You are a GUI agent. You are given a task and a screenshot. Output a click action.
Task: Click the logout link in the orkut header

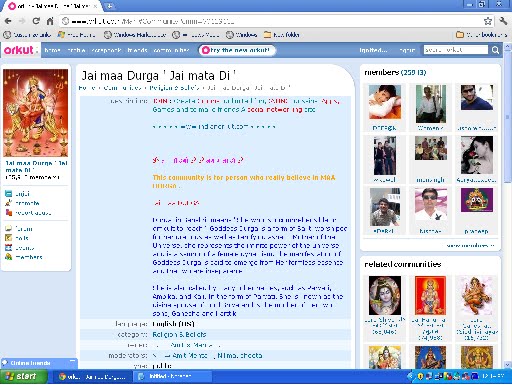(407, 50)
